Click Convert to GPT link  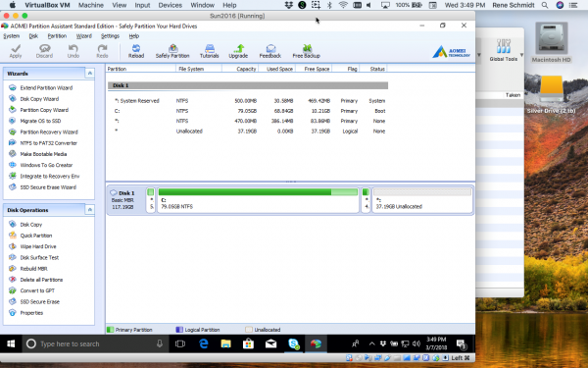click(x=37, y=290)
